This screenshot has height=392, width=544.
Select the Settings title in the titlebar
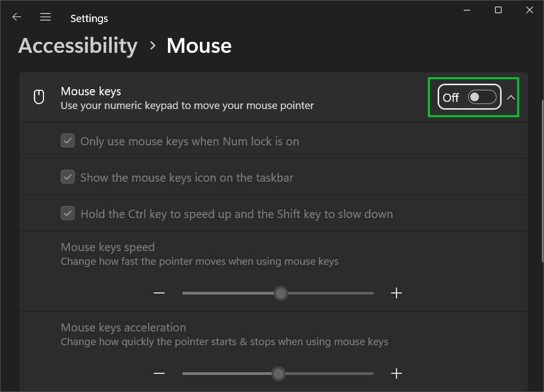tap(89, 18)
